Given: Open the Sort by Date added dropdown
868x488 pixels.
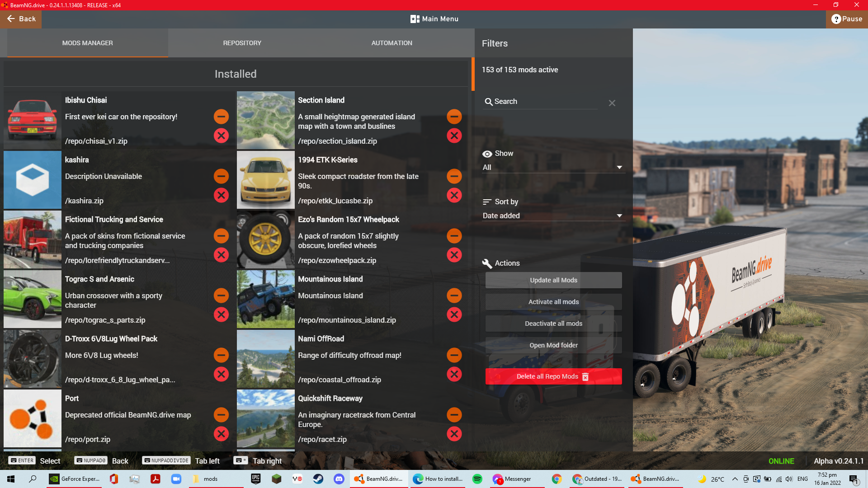Looking at the screenshot, I should coord(553,216).
